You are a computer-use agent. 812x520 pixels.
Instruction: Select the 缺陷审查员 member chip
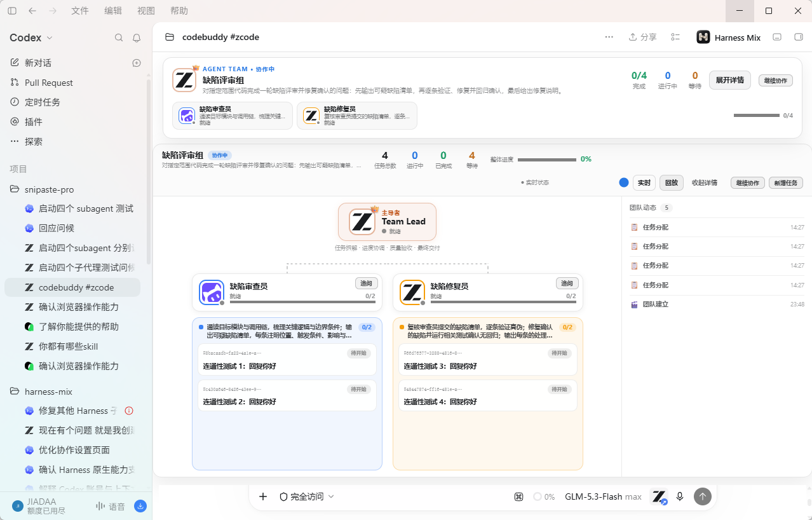click(x=233, y=116)
